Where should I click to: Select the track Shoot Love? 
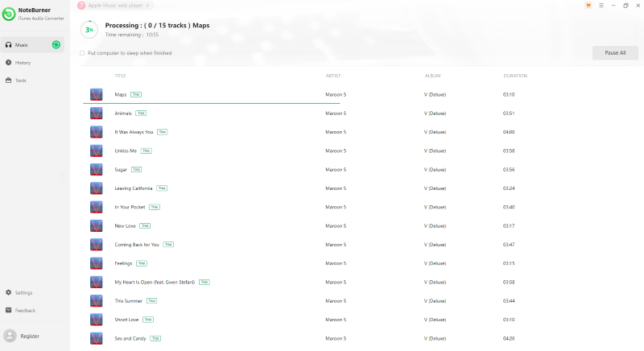tap(126, 320)
